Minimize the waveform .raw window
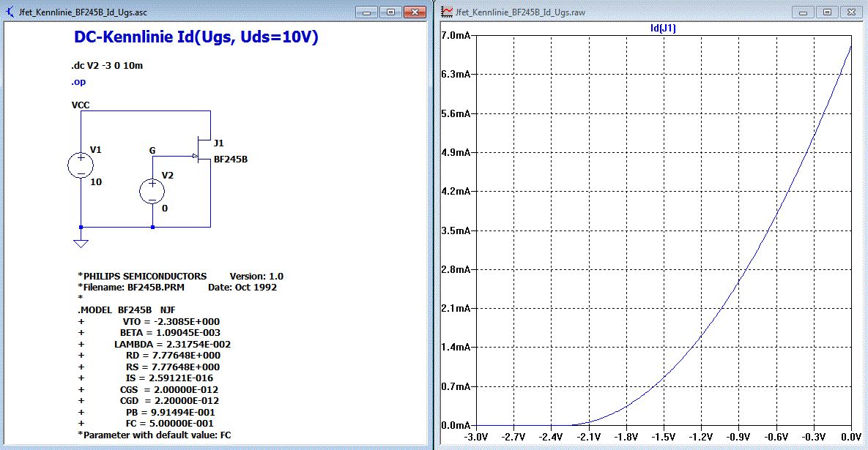Screen dimensions: 868x450 [x=803, y=12]
